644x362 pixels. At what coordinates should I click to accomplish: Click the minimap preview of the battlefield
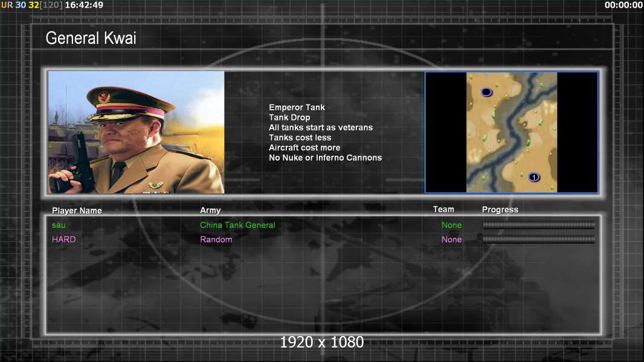[x=511, y=132]
